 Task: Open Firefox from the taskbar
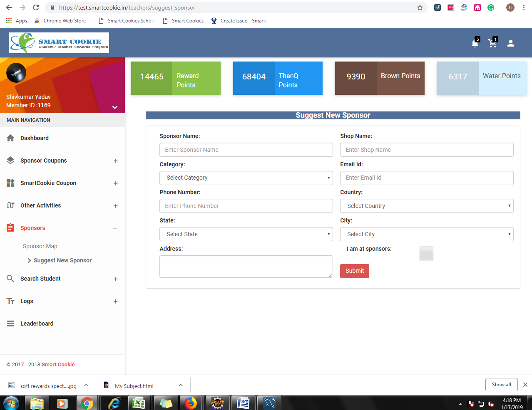[191, 403]
